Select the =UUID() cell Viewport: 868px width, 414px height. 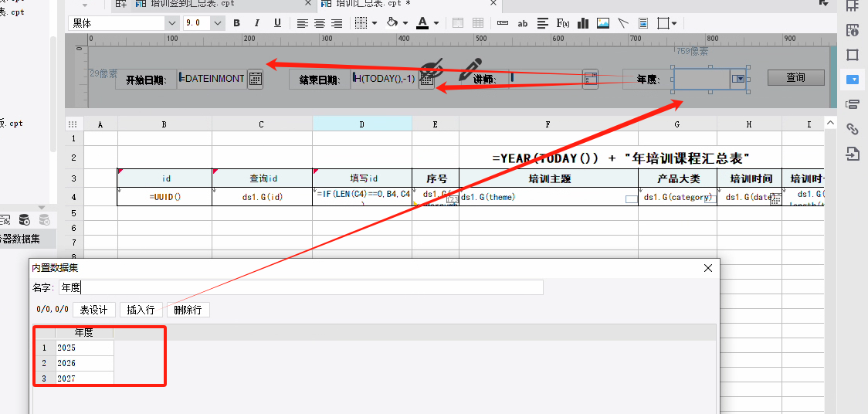point(164,196)
